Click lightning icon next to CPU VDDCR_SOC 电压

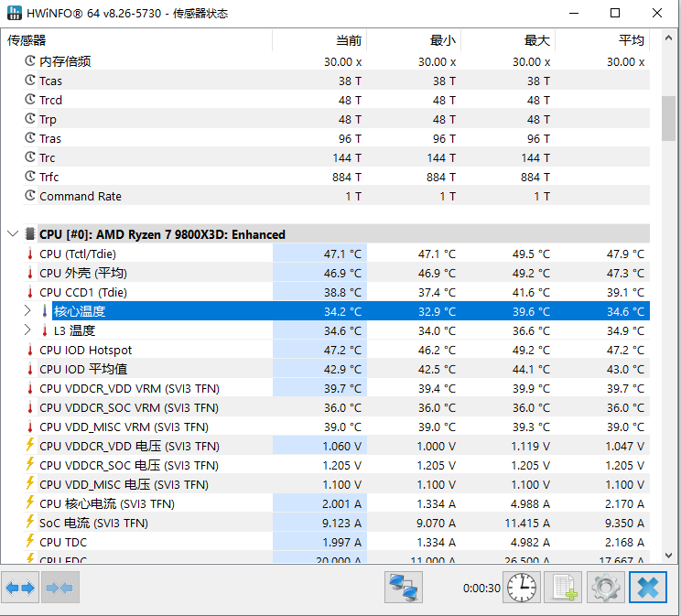pos(30,464)
